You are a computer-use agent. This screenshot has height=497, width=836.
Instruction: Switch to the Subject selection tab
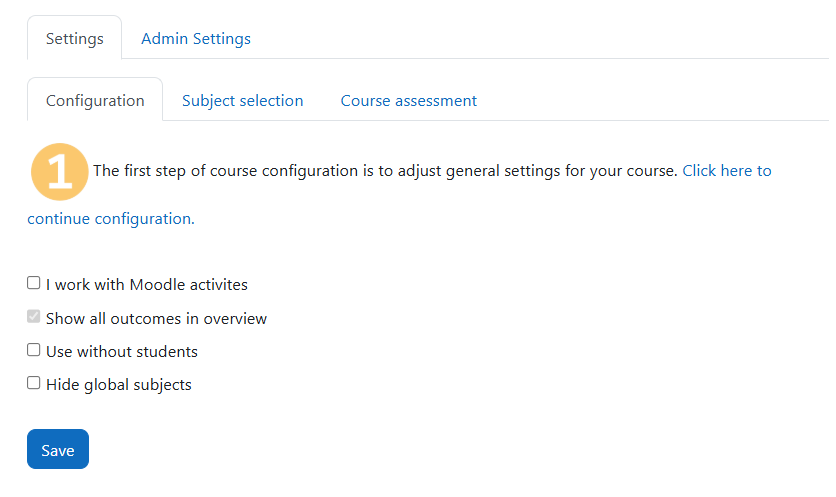coord(243,101)
